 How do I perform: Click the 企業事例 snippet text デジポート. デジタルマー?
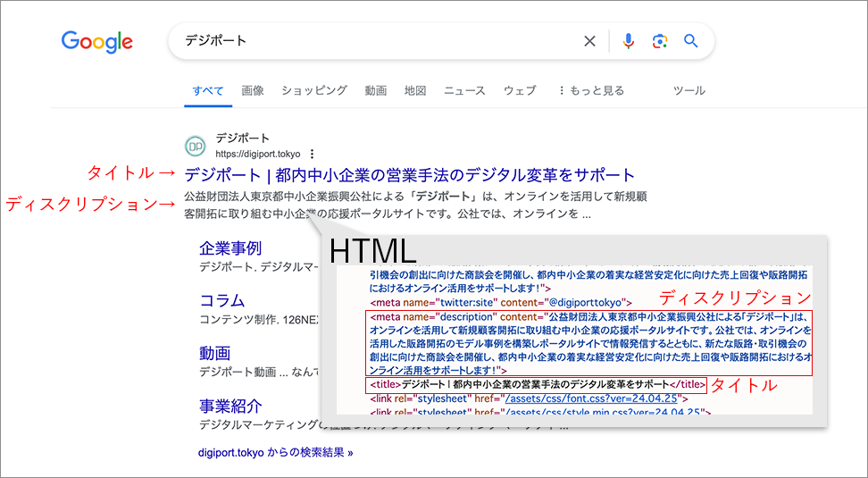260,267
